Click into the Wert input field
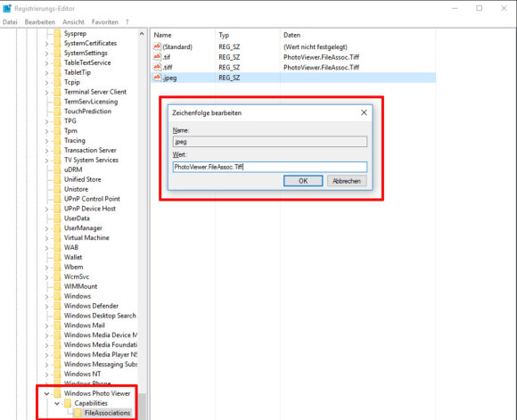 coord(270,167)
